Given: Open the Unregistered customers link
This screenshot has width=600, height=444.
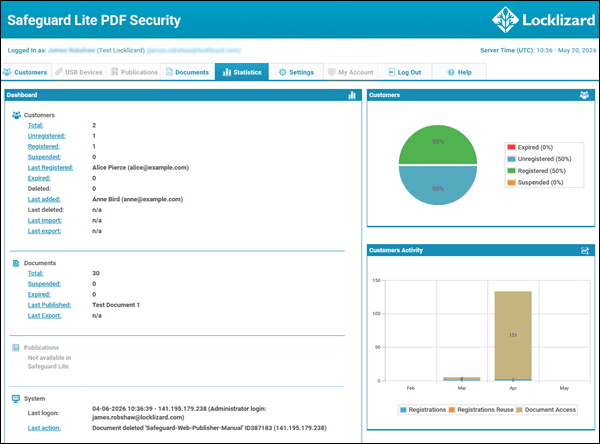Looking at the screenshot, I should 46,136.
